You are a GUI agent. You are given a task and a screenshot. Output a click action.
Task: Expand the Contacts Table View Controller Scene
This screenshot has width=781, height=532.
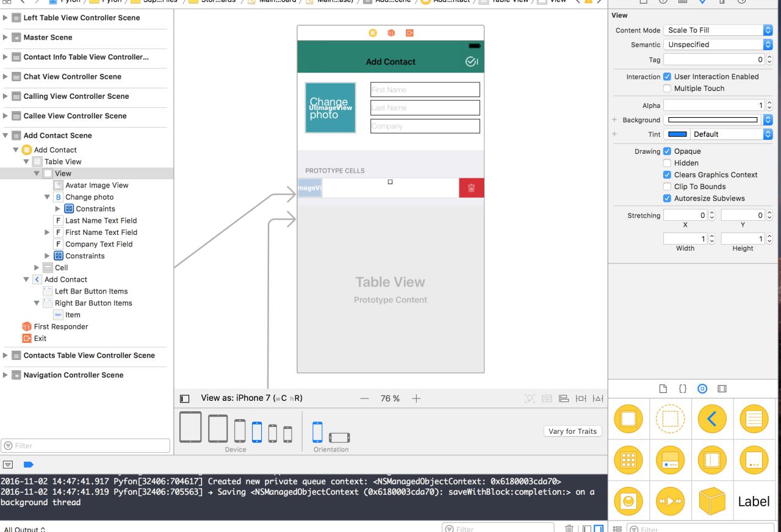click(x=7, y=355)
